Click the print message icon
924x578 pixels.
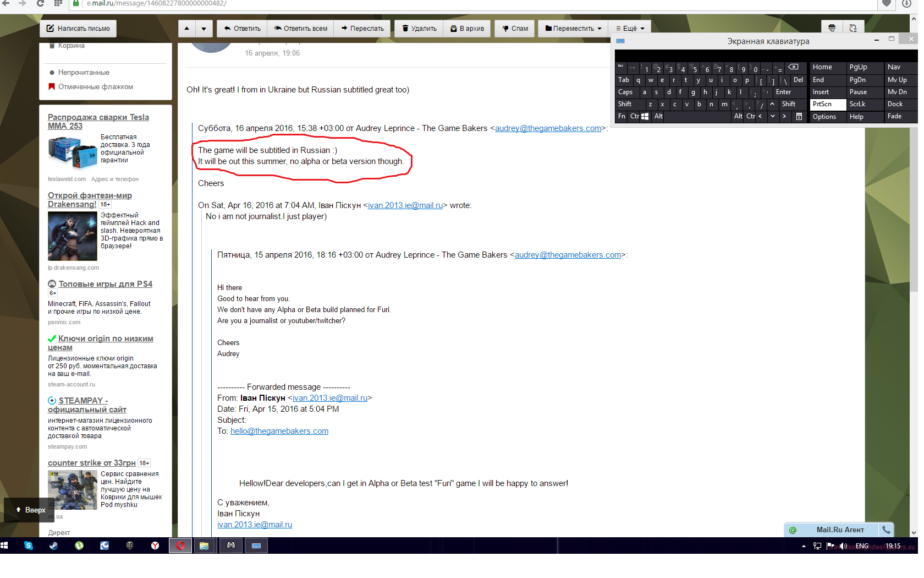point(832,28)
